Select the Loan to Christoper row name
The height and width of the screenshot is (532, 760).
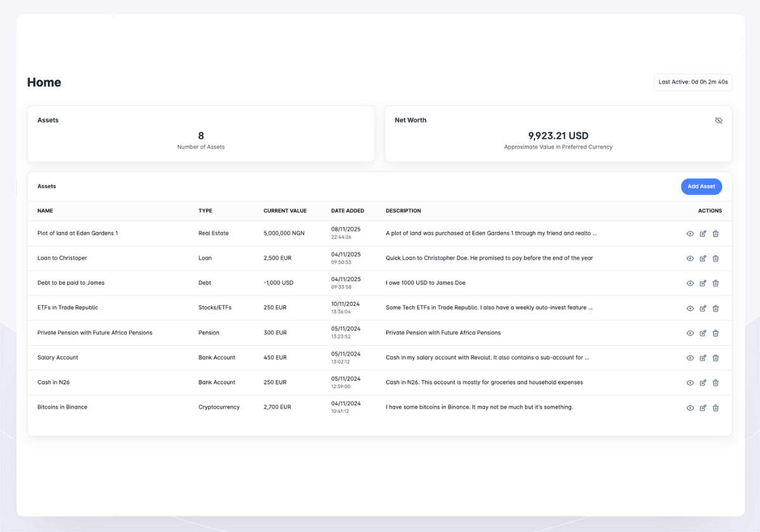(x=62, y=258)
